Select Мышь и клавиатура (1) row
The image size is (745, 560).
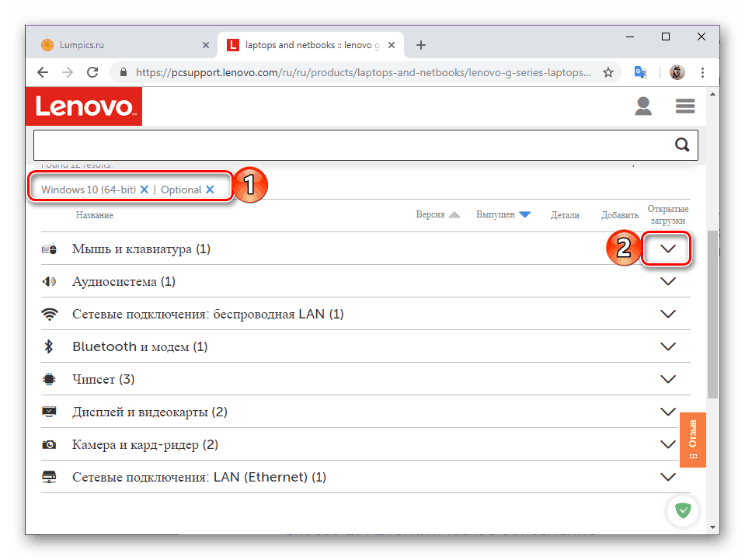coord(365,249)
